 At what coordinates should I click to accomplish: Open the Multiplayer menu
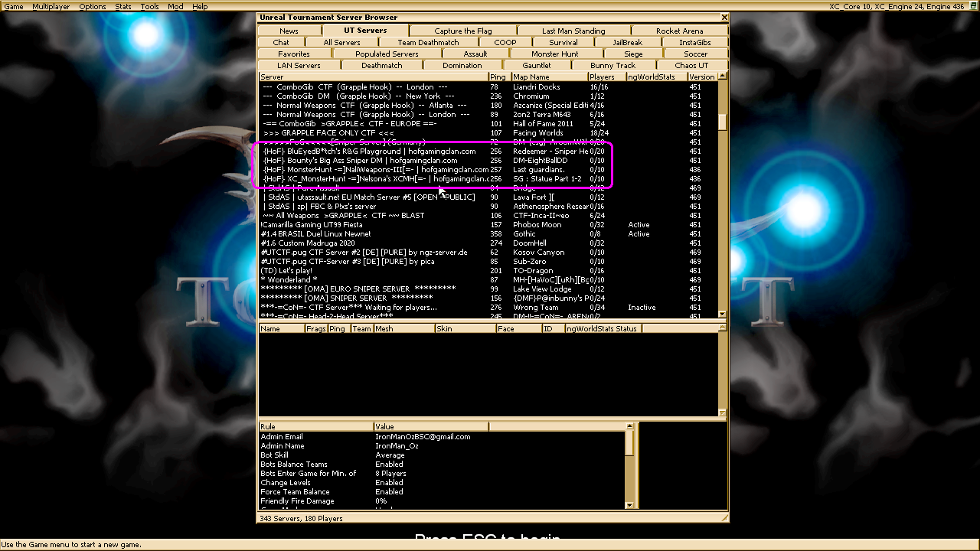pyautogui.click(x=51, y=6)
